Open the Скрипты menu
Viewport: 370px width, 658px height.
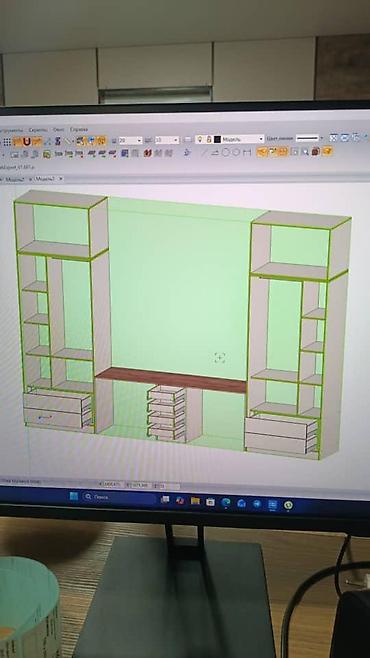(x=38, y=130)
